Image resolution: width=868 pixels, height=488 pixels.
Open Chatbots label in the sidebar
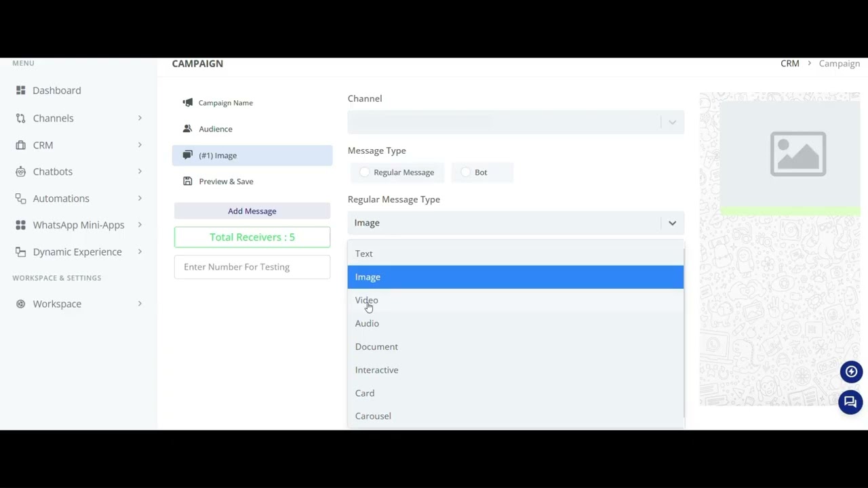53,171
